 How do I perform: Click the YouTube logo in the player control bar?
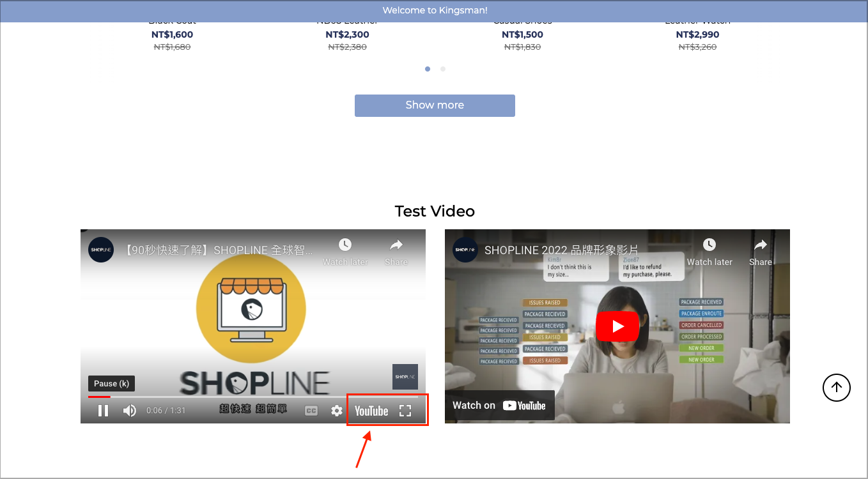(x=371, y=411)
